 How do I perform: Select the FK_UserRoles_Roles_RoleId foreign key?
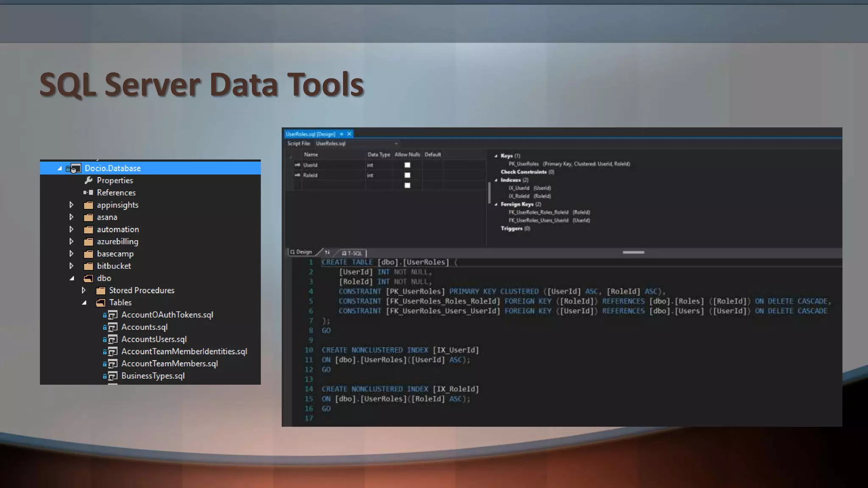click(x=549, y=212)
